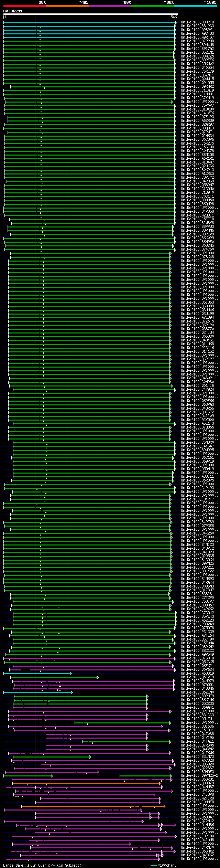The width and height of the screenshot is (220, 868).
Task: Select the UniRef100_Q5C2T9 label
Action: (x=197, y=677)
